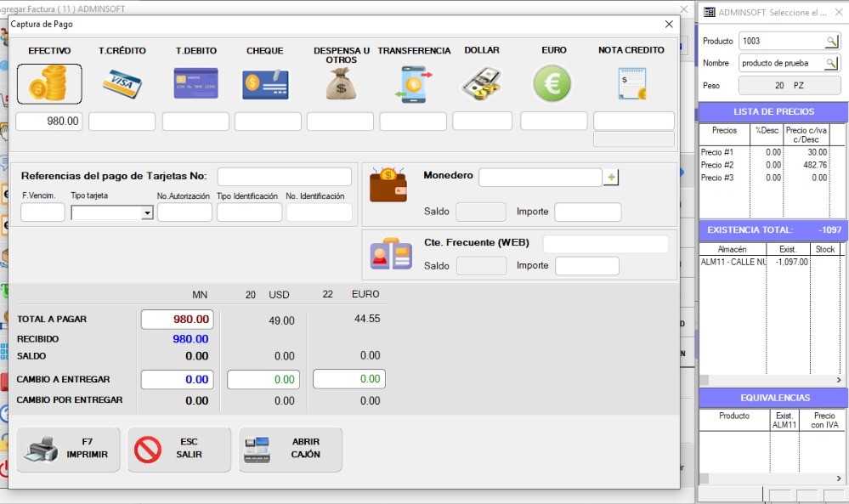Screen dimensions: 849x504
Task: Click the green plus beside Monedero field
Action: 611,178
